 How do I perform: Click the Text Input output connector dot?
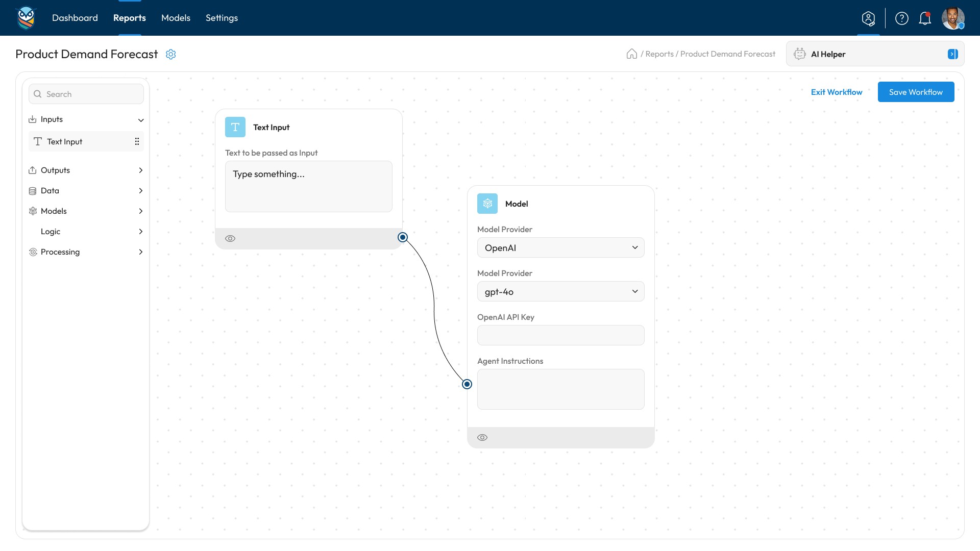[403, 237]
